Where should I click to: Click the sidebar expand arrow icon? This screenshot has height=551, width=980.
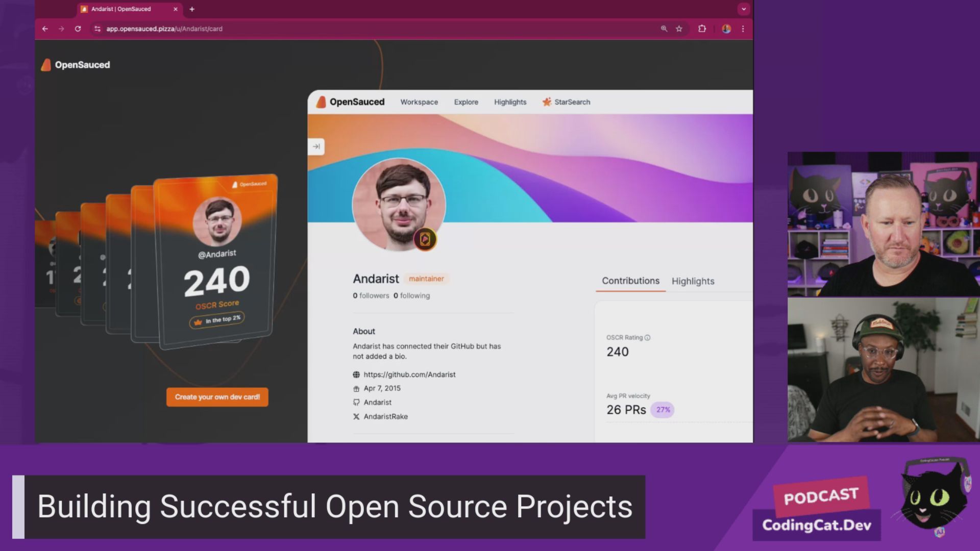point(316,147)
